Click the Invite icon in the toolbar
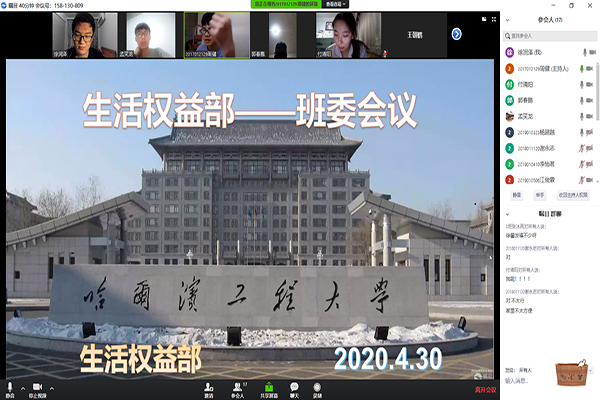This screenshot has width=600, height=400. (209, 386)
